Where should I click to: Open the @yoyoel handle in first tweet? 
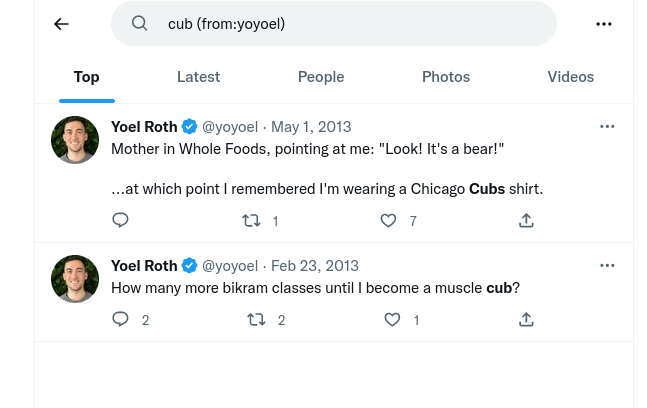point(230,127)
